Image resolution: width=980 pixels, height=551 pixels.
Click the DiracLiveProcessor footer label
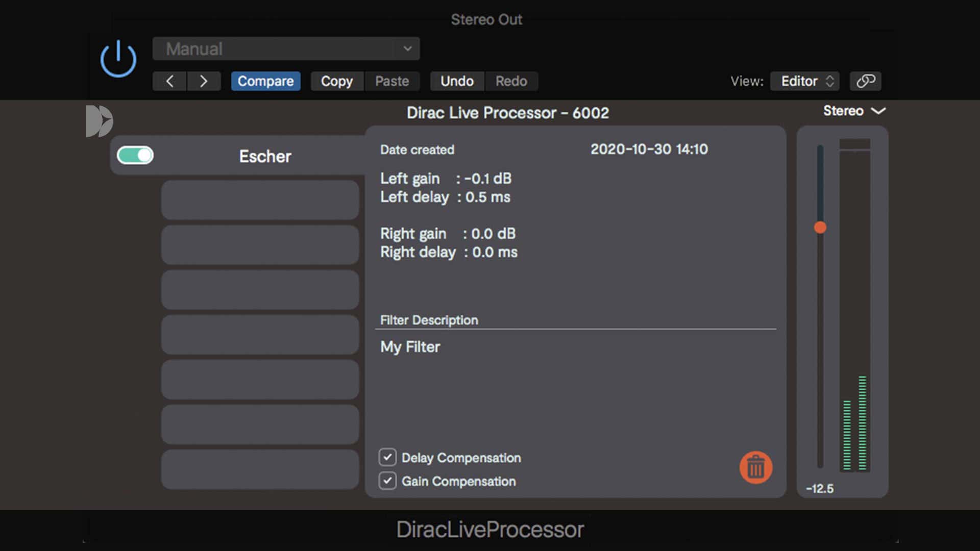(x=490, y=530)
